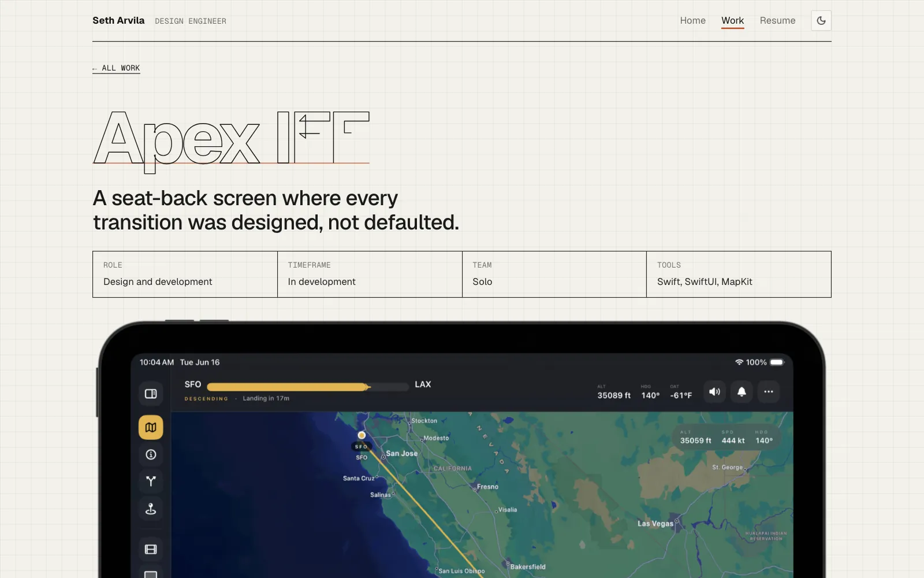Click the SFO airport map marker
Viewport: 924px width, 578px height.
[362, 435]
